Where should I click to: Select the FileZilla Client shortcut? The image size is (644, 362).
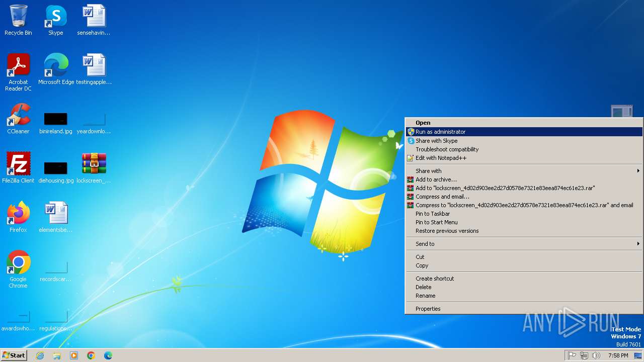[18, 167]
